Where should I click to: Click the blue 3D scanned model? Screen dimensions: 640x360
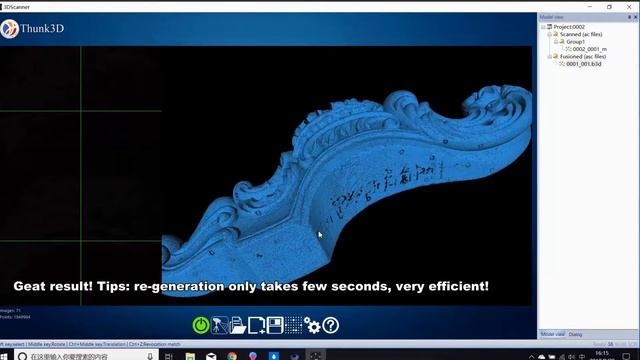(347, 184)
